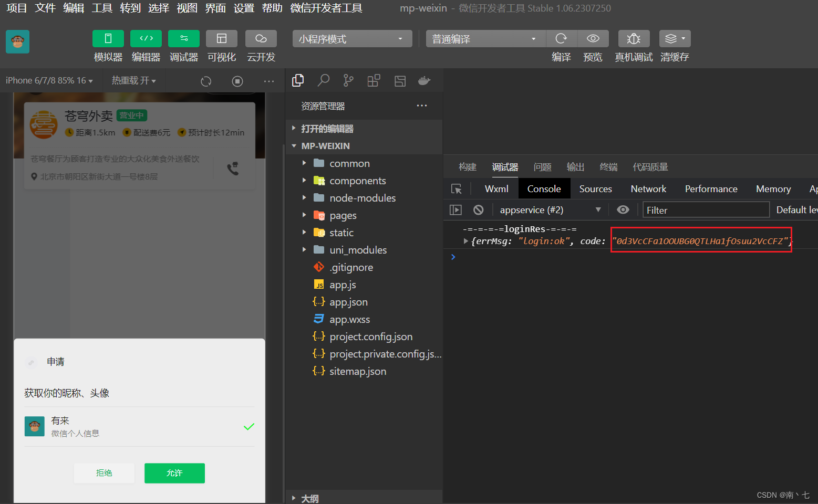Collapse the MP-WEIXIN tree node
818x504 pixels.
pyautogui.click(x=294, y=146)
